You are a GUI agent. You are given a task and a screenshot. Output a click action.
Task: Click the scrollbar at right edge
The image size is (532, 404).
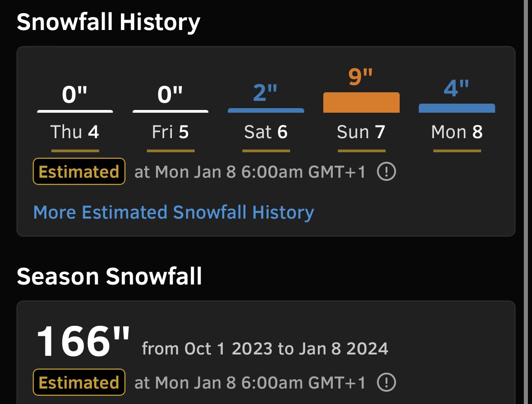[x=526, y=202]
